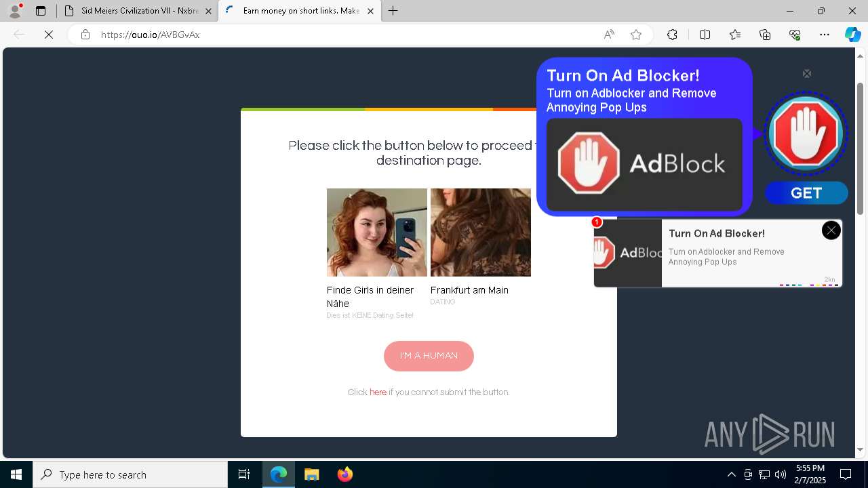This screenshot has width=868, height=488.
Task: Click the page vertical scrollbar thumb
Action: (x=861, y=148)
